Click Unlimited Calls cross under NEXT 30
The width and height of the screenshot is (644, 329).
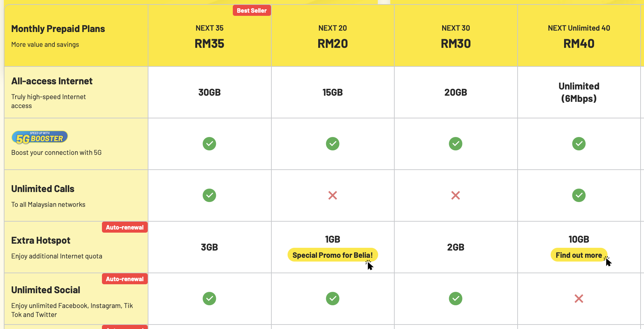click(x=455, y=195)
